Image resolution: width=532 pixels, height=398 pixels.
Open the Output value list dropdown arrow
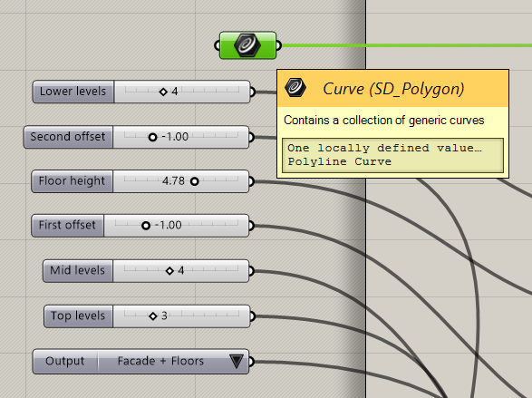pos(237,362)
